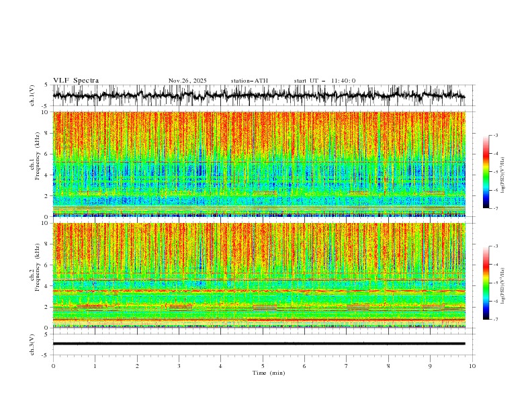Click the ch.2 spectrogram panel
Viewport: 532px width, 411px height.
pyautogui.click(x=259, y=275)
